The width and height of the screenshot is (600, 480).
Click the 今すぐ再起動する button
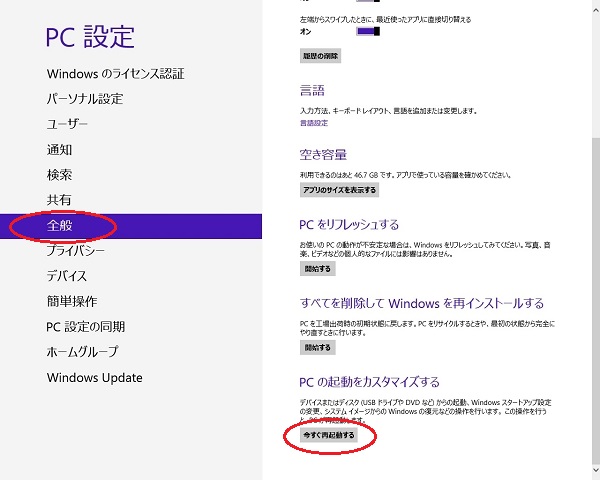tap(329, 435)
